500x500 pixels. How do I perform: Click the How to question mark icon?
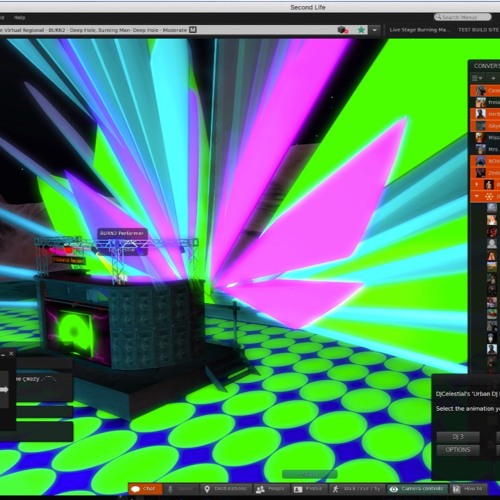456,489
